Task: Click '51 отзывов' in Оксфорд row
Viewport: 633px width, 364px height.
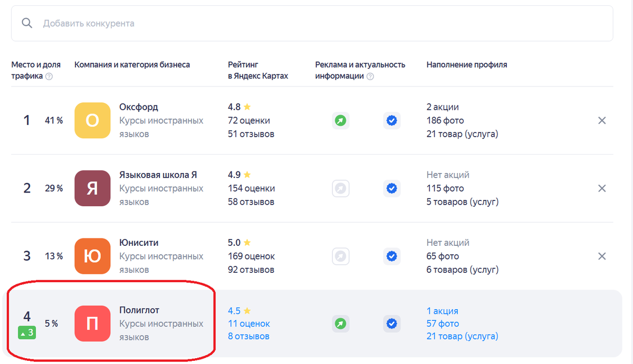Action: tap(251, 134)
